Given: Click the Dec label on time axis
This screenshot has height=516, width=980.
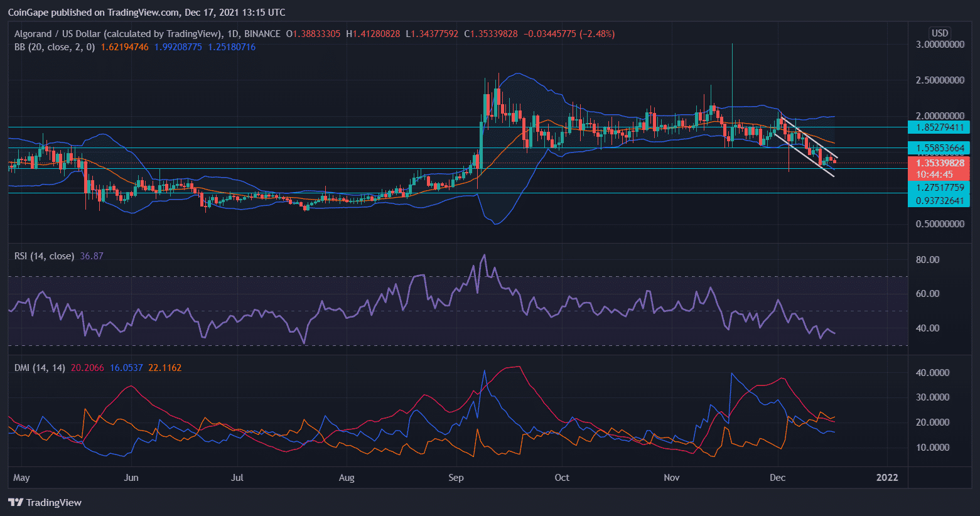Looking at the screenshot, I should click(777, 478).
